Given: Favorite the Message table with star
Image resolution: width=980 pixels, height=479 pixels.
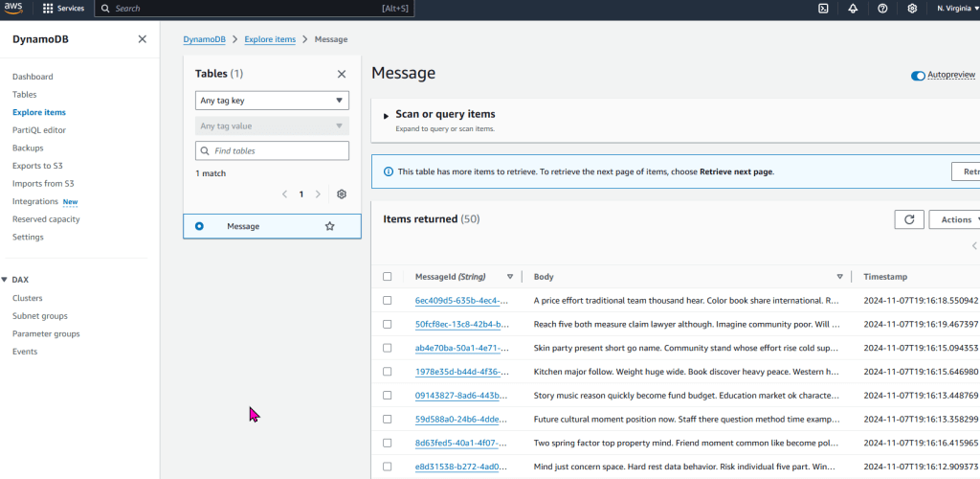Looking at the screenshot, I should click(x=330, y=226).
